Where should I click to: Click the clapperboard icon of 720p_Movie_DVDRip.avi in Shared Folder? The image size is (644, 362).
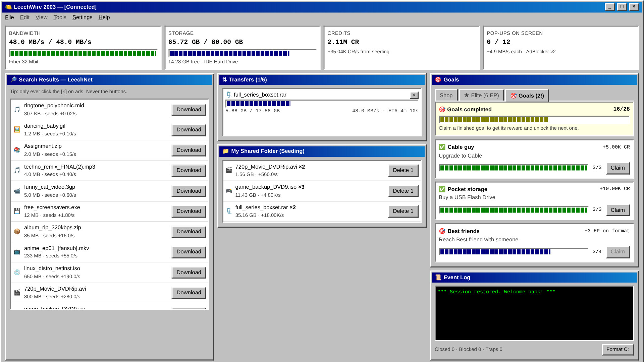coord(229,170)
